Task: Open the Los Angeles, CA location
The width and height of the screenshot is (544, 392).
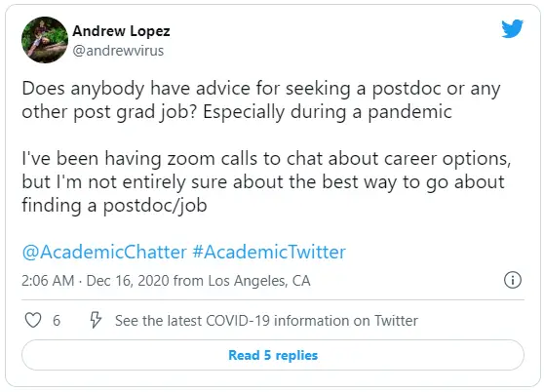Action: point(259,281)
